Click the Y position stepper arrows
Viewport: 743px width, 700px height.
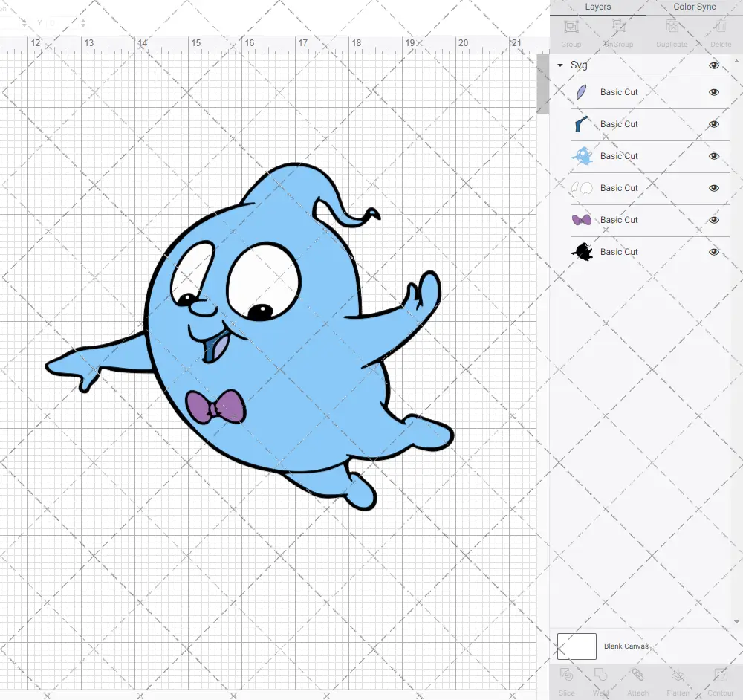[x=83, y=24]
